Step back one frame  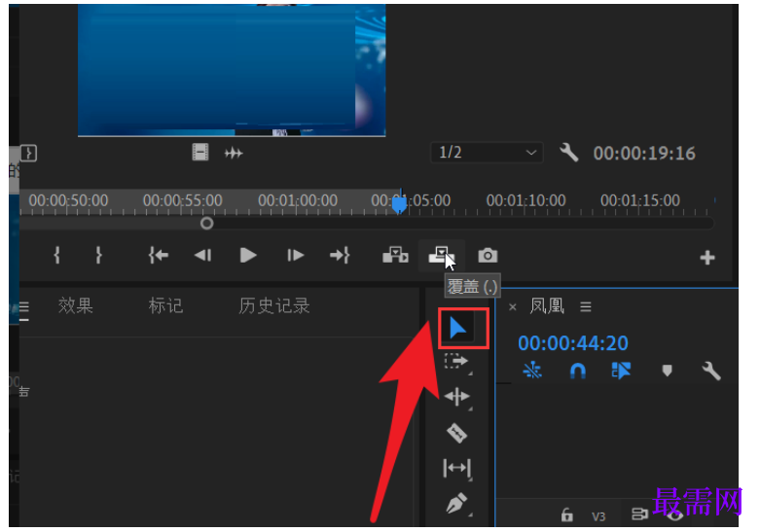click(x=202, y=255)
